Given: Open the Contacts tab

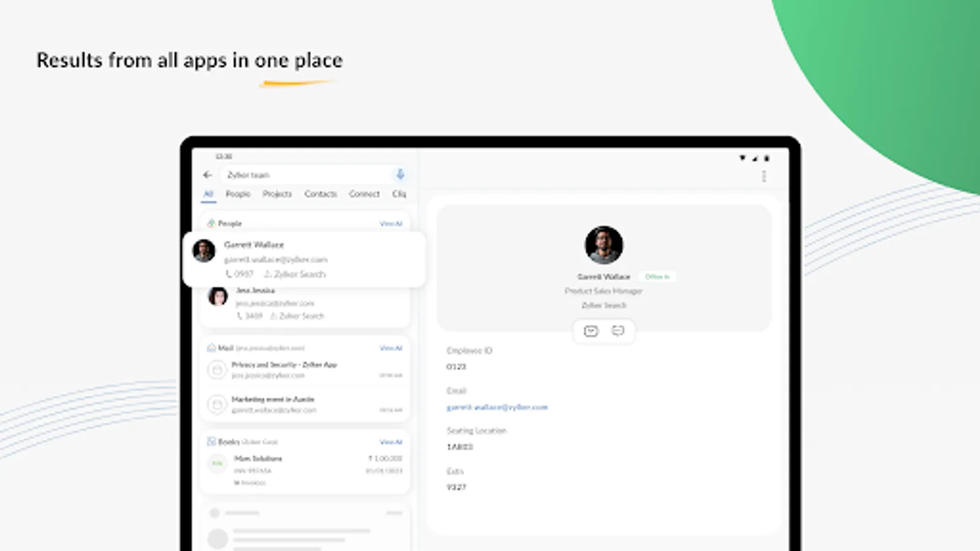Looking at the screenshot, I should (320, 194).
